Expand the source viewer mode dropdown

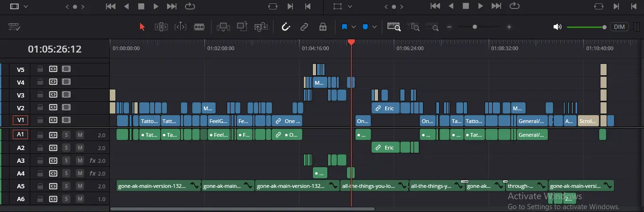26,7
